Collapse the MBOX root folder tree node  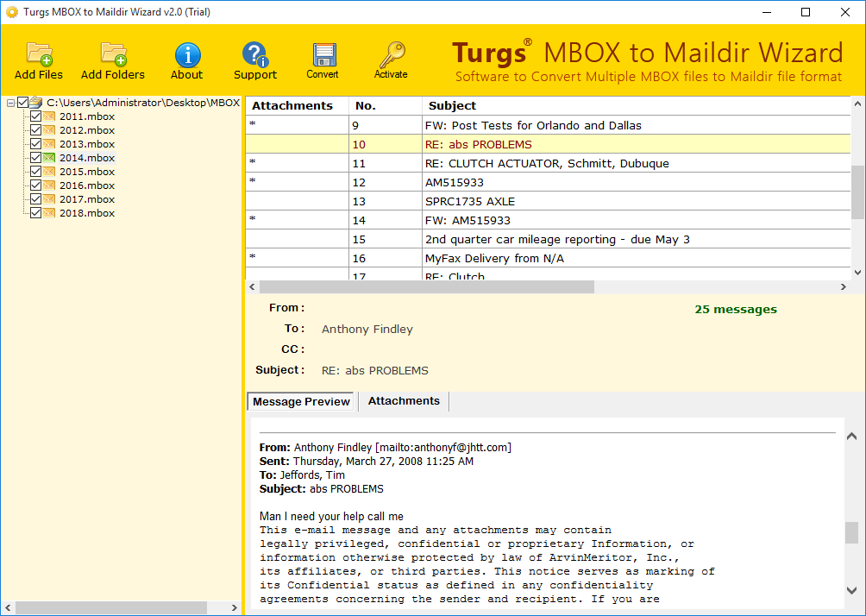pos(10,103)
